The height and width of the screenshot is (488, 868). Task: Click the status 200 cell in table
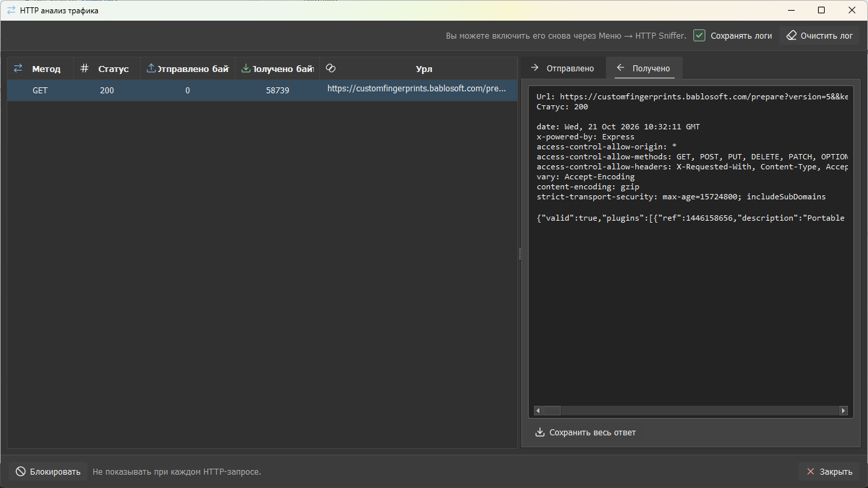click(107, 91)
